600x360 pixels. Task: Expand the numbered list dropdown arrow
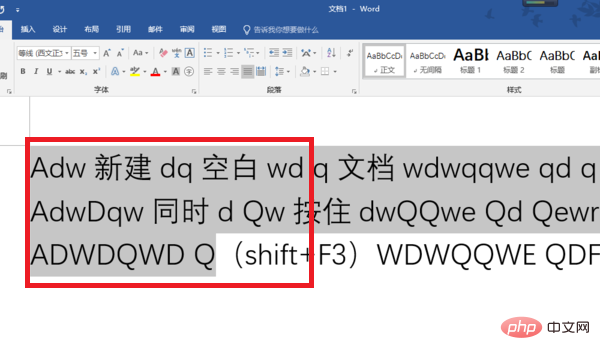coord(238,53)
